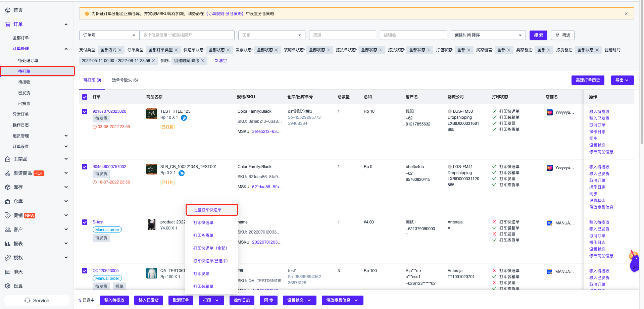Viewport: 644px width, 309px height.
Task: Click the 促销 tag icon
Action: tap(8, 215)
